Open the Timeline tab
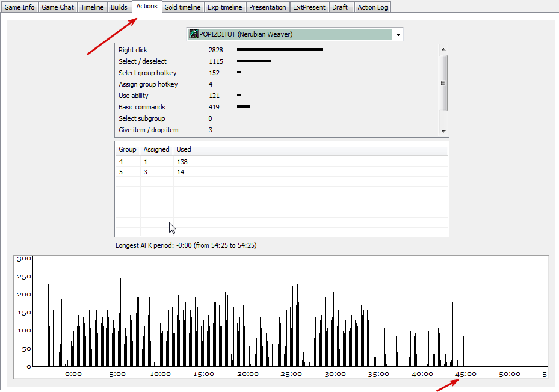The height and width of the screenshot is (392, 559). 92,7
